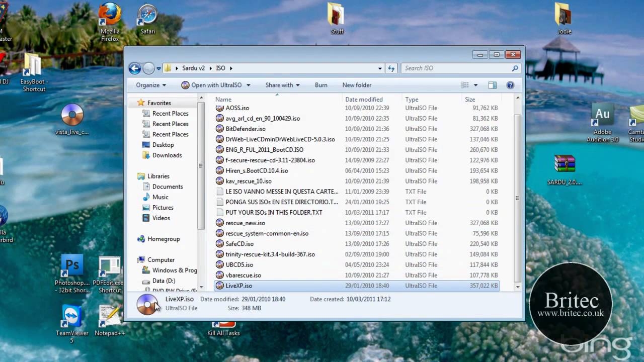This screenshot has height=362, width=644.
Task: Click the change view icon
Action: pyautogui.click(x=465, y=85)
